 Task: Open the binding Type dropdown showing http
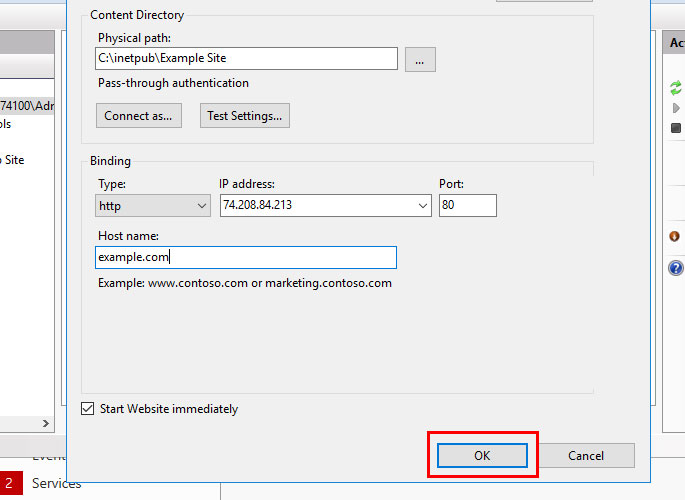point(153,205)
